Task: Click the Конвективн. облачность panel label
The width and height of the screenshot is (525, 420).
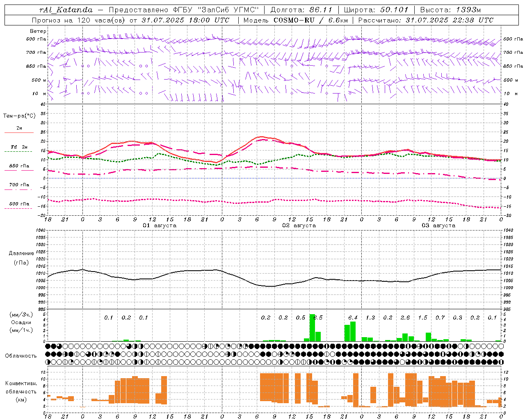Action: pos(21,391)
